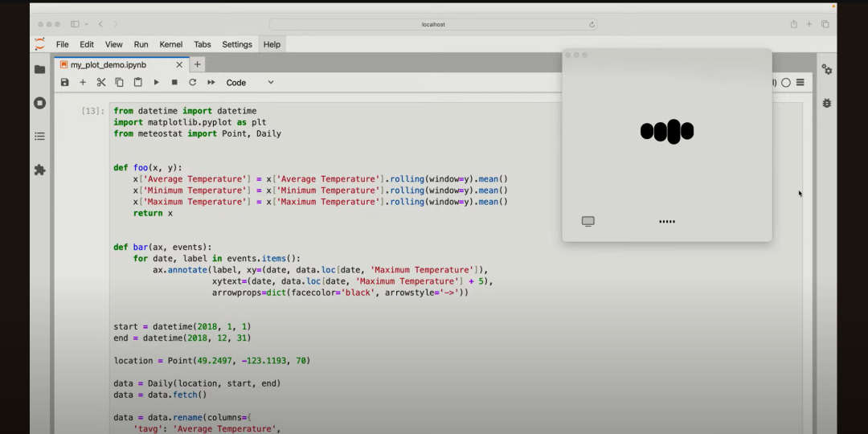Save the notebook with the floppy disk icon
Viewport: 868px width, 434px height.
pos(65,82)
